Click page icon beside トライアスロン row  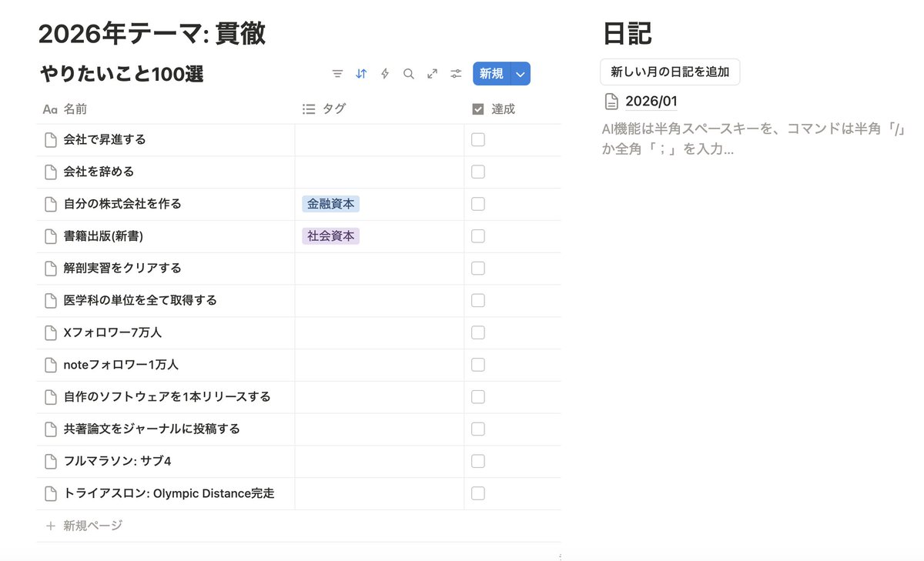pyautogui.click(x=51, y=493)
